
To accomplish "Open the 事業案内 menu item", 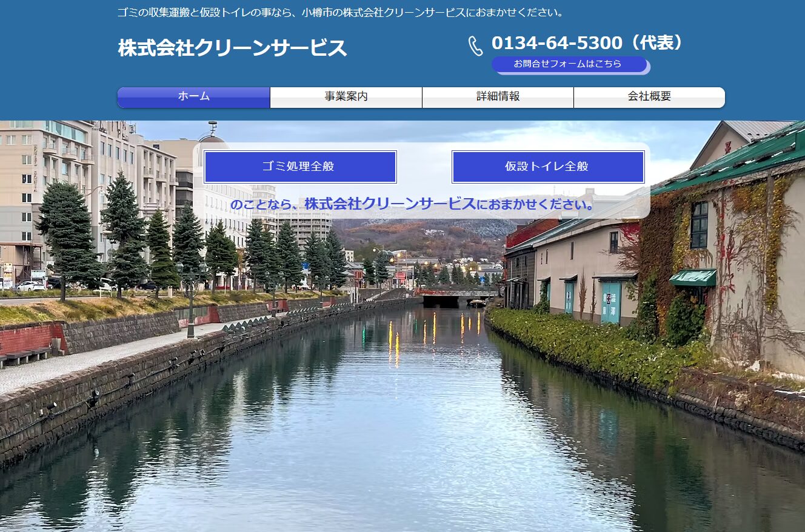I will 346,97.
